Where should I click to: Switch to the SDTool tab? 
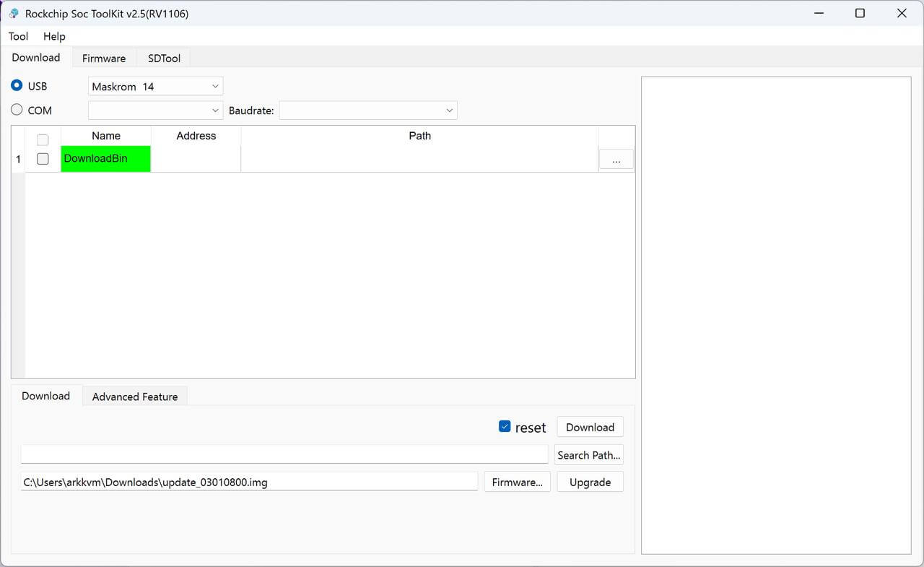pos(164,59)
